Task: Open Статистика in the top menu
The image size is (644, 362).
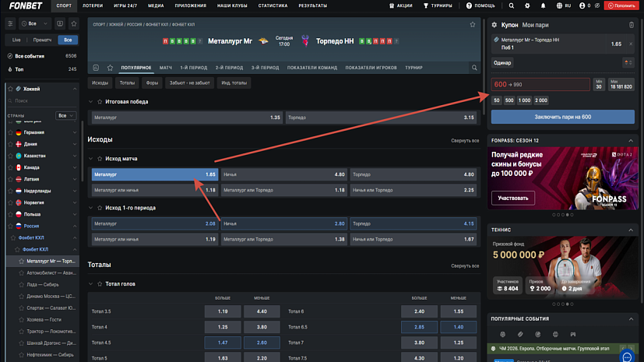Action: point(272,5)
